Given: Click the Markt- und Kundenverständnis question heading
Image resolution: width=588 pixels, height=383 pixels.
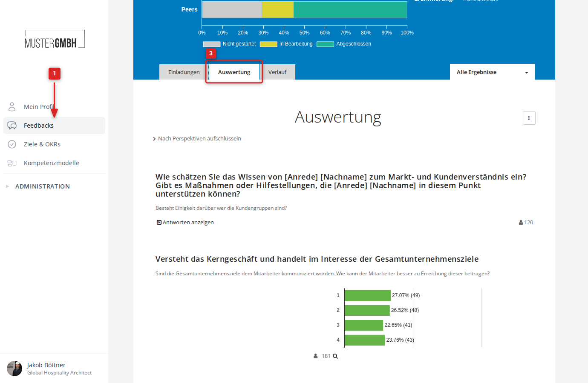Looking at the screenshot, I should [341, 186].
